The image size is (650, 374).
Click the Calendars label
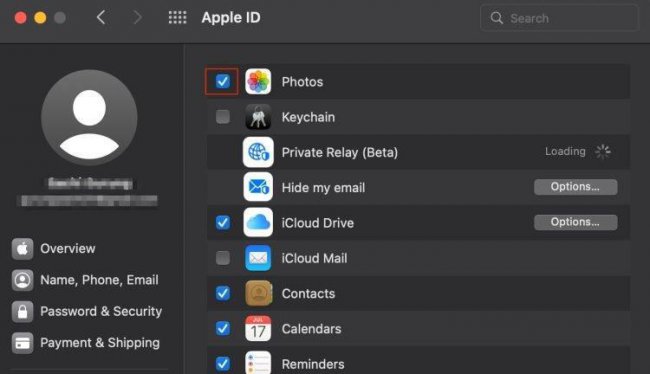click(x=311, y=329)
